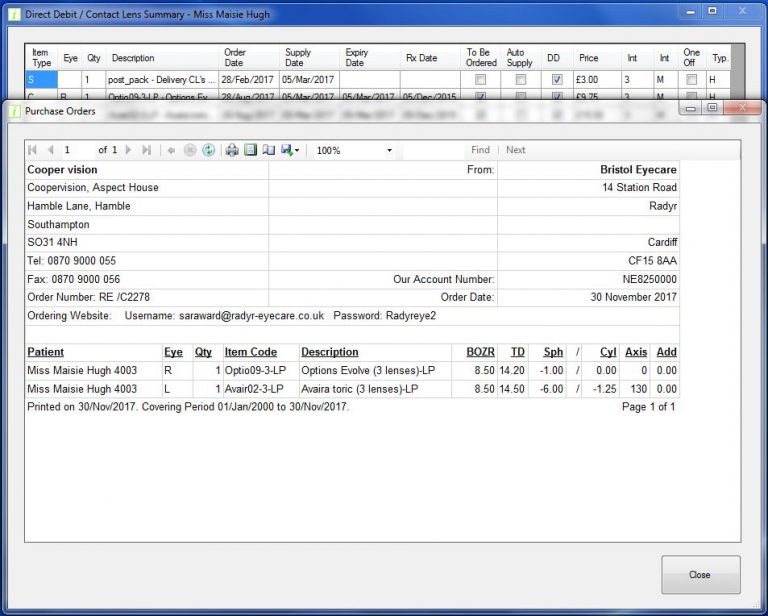Click the Purchase Orders window title icon
Viewport: 768px width, 616px height.
coord(15,111)
